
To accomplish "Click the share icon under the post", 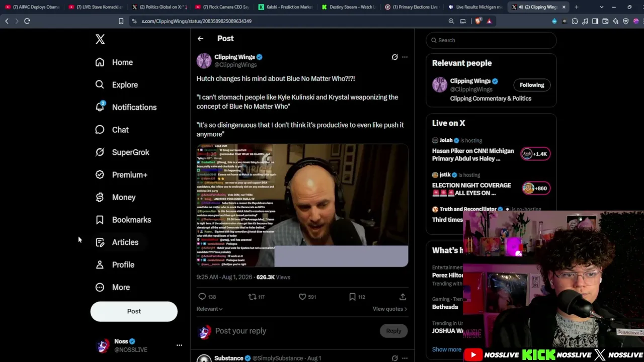I will (403, 297).
